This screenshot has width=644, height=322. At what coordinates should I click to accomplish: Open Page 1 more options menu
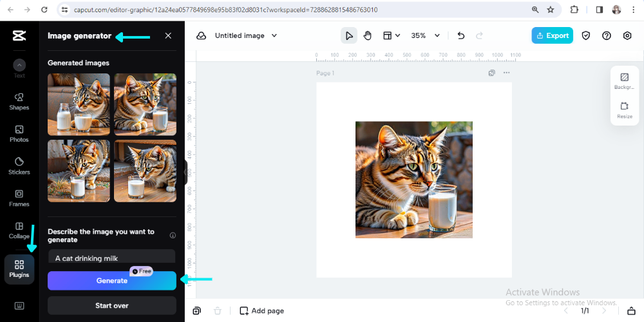click(506, 73)
